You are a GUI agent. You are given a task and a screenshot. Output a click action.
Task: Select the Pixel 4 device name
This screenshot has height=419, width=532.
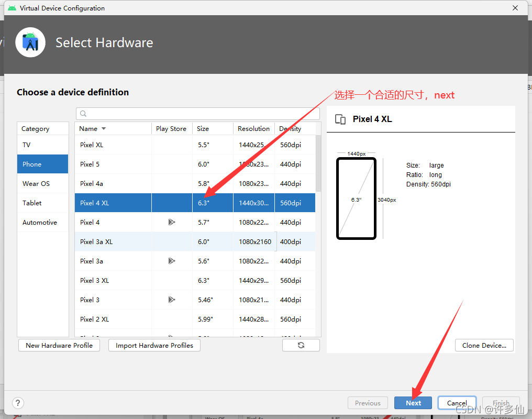(x=90, y=222)
